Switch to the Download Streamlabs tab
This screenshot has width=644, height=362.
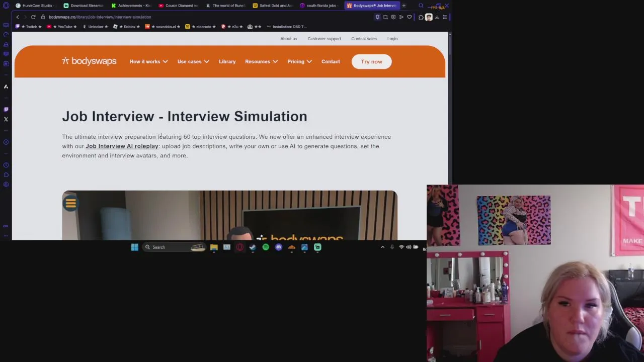[x=84, y=6]
